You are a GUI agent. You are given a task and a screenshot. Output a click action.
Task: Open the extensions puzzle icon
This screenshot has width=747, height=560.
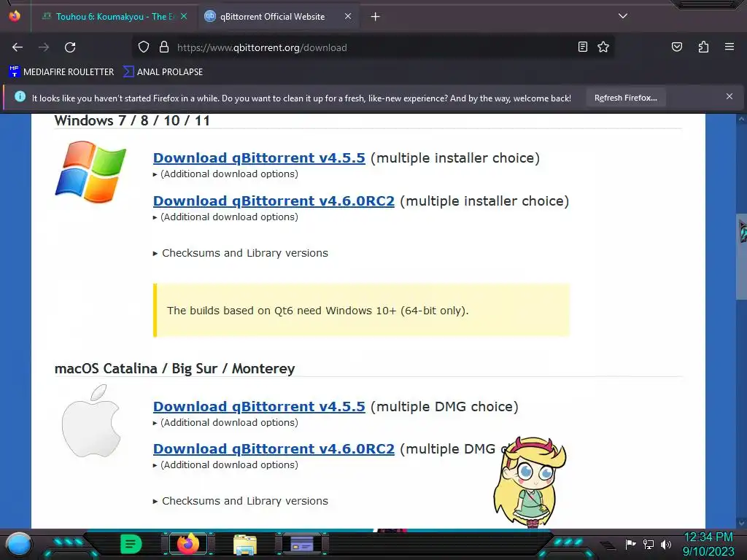[x=703, y=47]
